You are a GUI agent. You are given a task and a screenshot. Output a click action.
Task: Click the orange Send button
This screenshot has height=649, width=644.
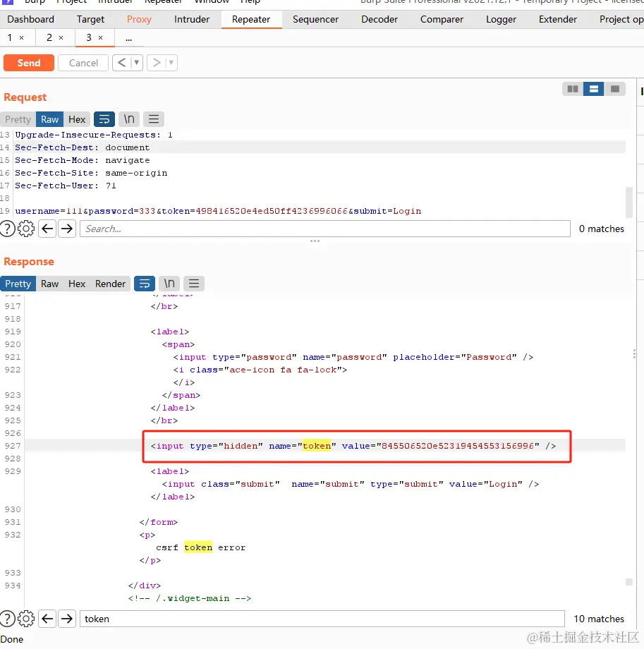click(28, 63)
